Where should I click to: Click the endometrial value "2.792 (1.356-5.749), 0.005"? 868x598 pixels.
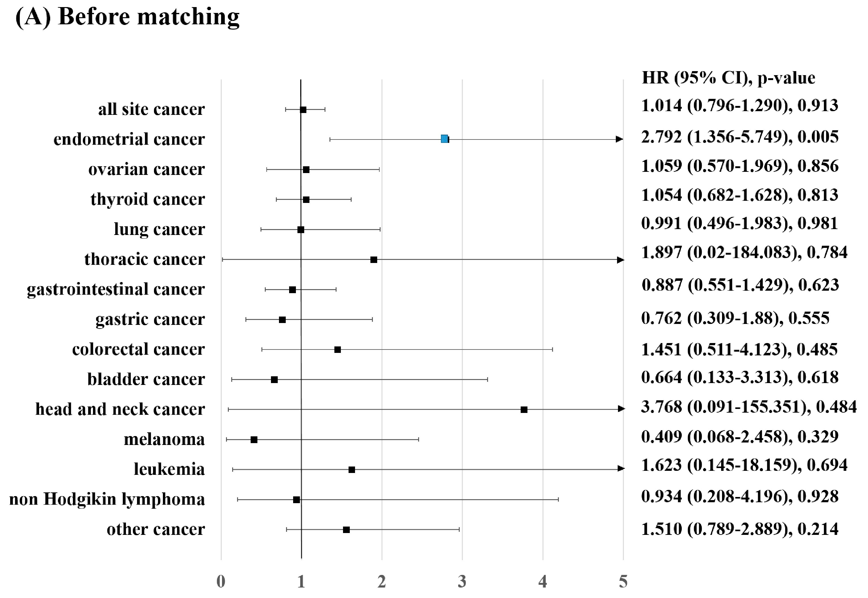tap(740, 137)
